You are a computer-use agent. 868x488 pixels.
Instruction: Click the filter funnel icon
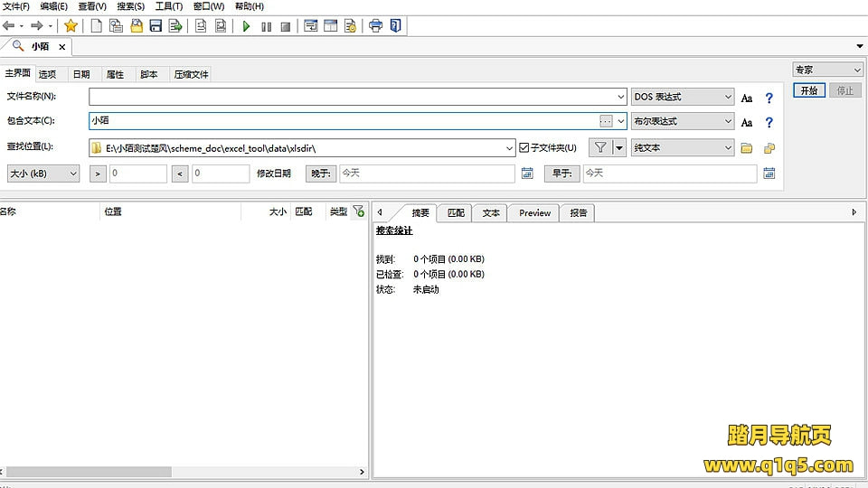click(x=600, y=147)
